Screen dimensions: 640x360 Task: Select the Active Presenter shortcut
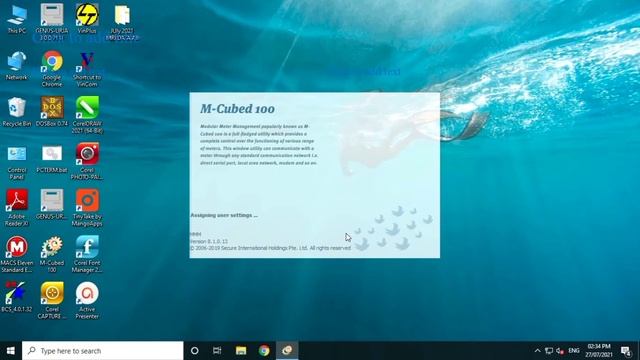(x=87, y=300)
